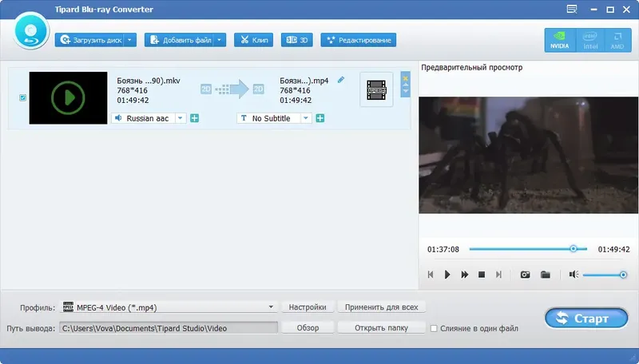Image resolution: width=639 pixels, height=364 pixels.
Task: Mute the preview audio speaker icon
Action: coord(574,275)
